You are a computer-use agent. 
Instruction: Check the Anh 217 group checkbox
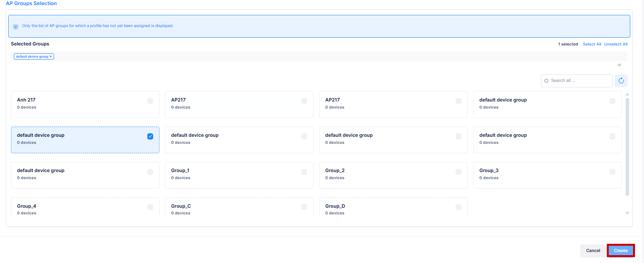click(x=150, y=101)
